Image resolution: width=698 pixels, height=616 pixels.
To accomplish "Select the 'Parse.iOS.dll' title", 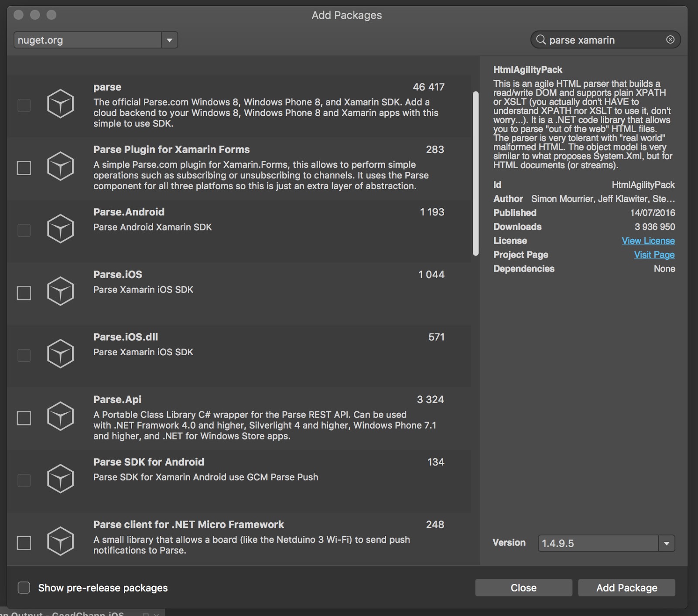I will click(126, 337).
